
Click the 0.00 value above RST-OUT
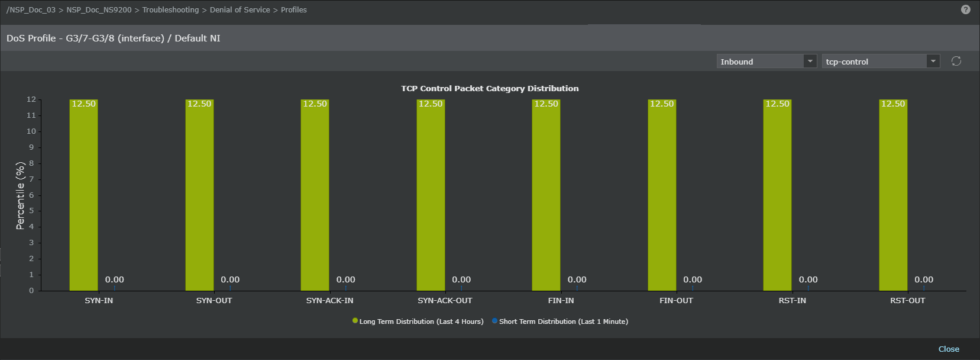point(924,279)
